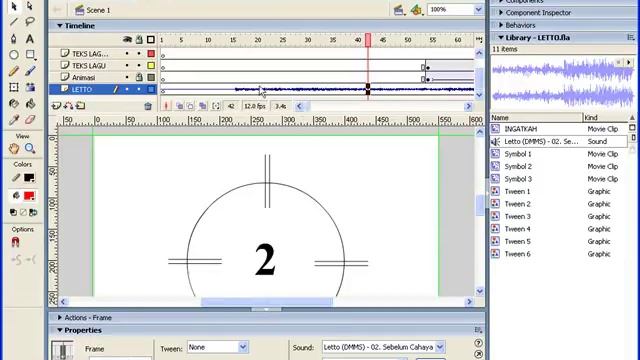The height and width of the screenshot is (360, 640).
Task: Select the Ink Bottle tool
Action: point(14,104)
